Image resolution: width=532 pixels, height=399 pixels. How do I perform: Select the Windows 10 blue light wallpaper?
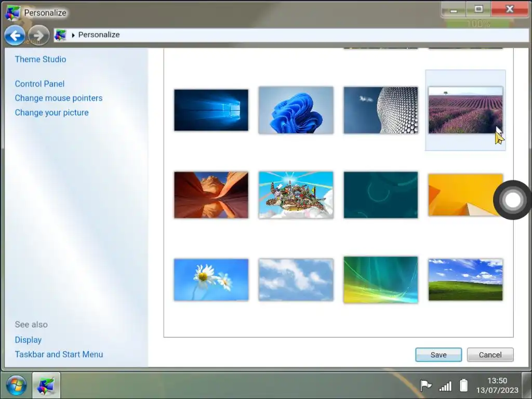211,110
